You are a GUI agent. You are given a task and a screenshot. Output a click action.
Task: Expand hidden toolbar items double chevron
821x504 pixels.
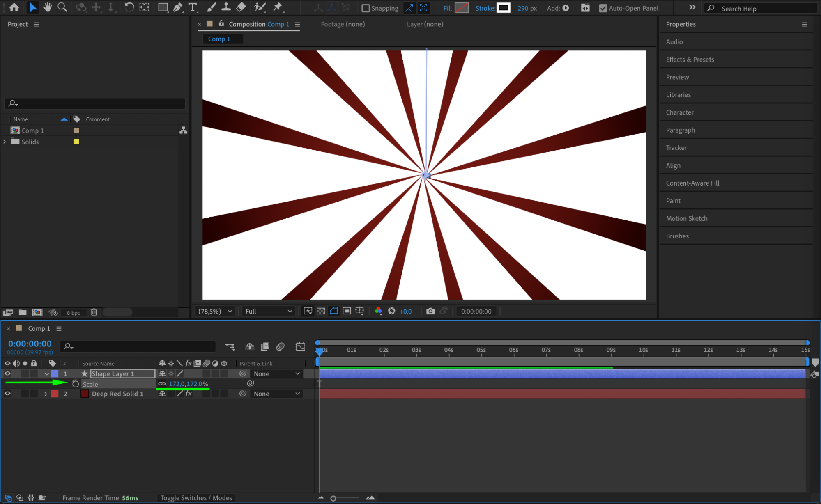pyautogui.click(x=692, y=7)
